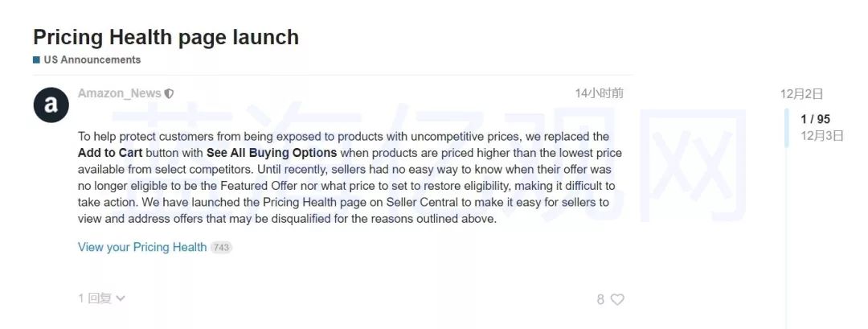
Task: Jump to 12月3日 on the timeline
Action: click(x=821, y=135)
